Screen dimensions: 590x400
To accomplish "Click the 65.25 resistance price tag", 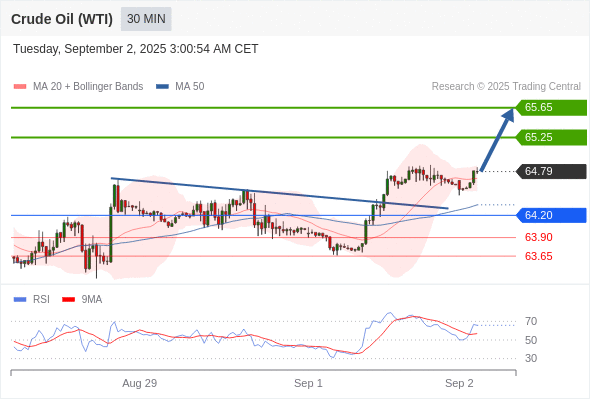I will (x=551, y=137).
